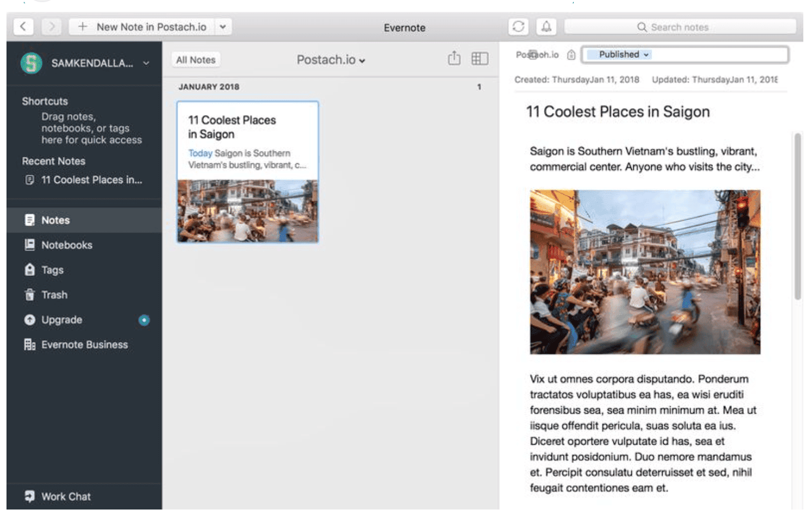Click the All Notes button
This screenshot has width=812, height=516.
[x=196, y=60]
